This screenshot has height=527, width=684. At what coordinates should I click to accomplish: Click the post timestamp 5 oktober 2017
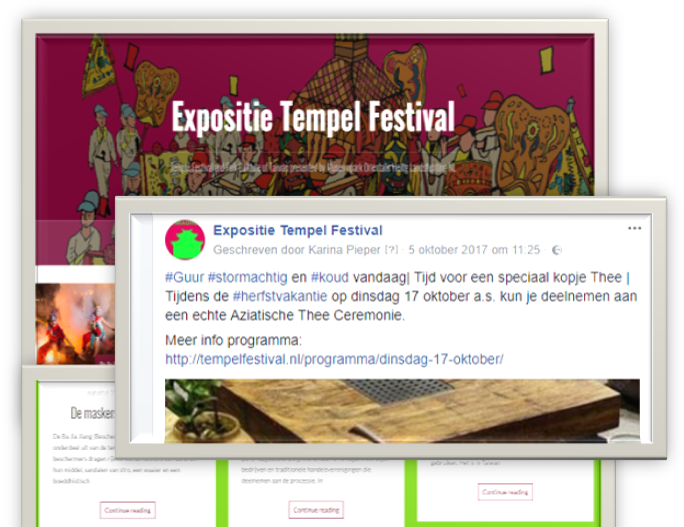[474, 250]
